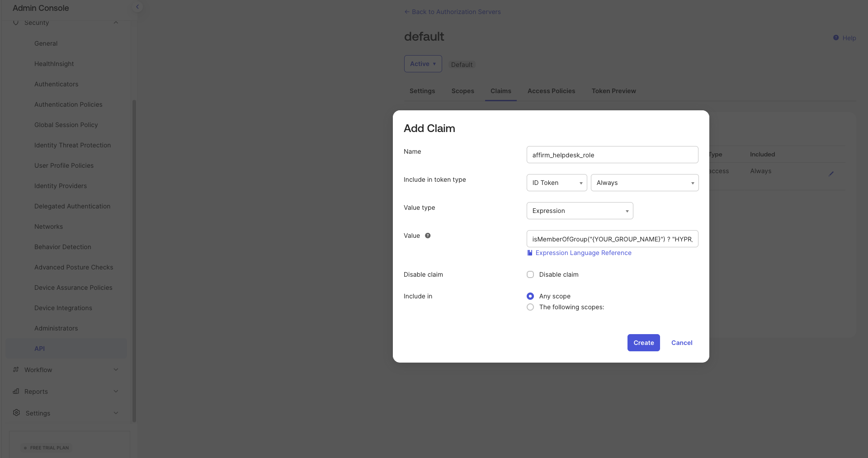Image resolution: width=868 pixels, height=458 pixels.
Task: Enable the Disable claim checkbox
Action: [x=530, y=274]
